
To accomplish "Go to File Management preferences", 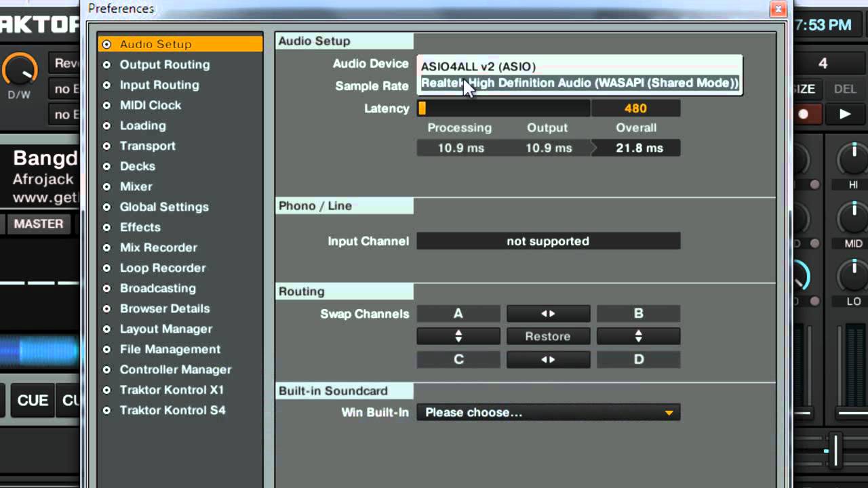I will click(170, 349).
